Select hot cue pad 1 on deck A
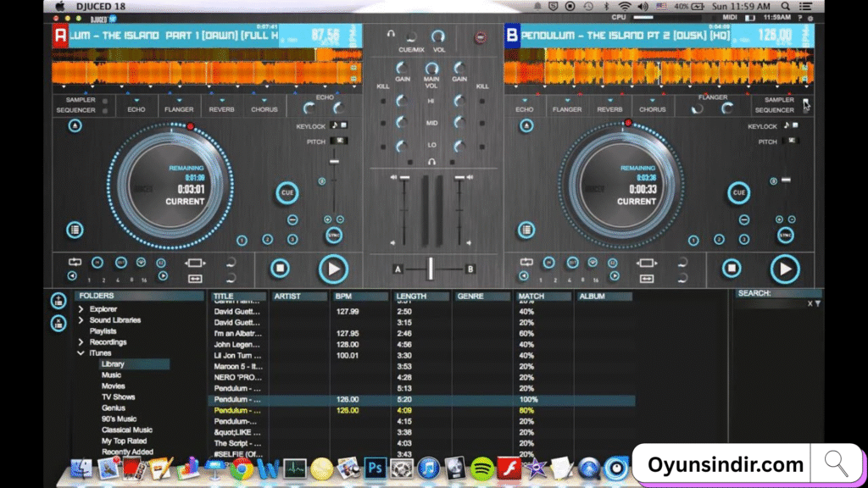This screenshot has width=868, height=488. [242, 238]
